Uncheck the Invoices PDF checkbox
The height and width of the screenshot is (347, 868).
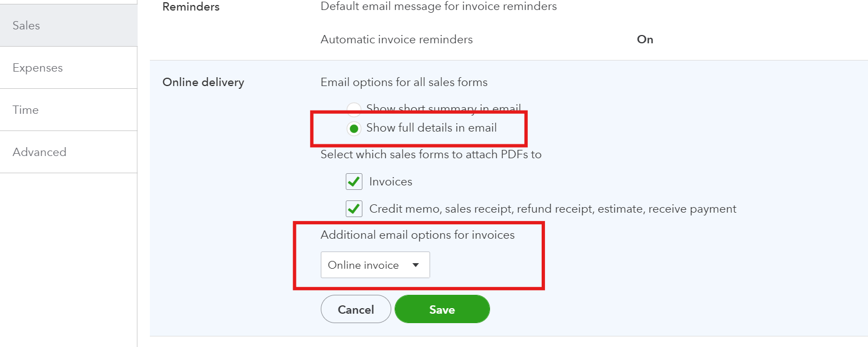pyautogui.click(x=354, y=182)
